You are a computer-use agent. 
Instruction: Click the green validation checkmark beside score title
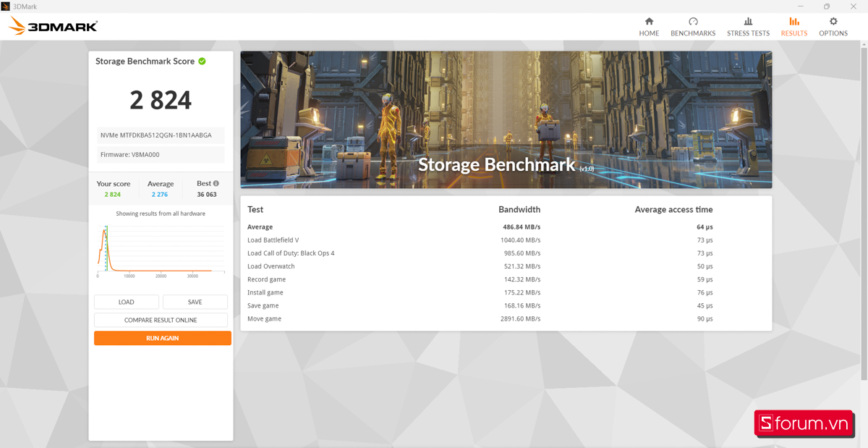point(203,62)
